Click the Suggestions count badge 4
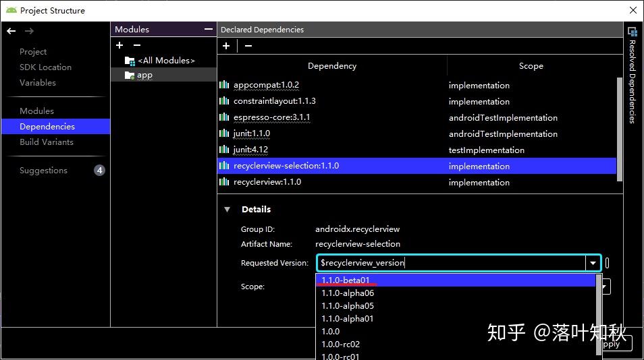Image resolution: width=644 pixels, height=360 pixels. pyautogui.click(x=99, y=170)
